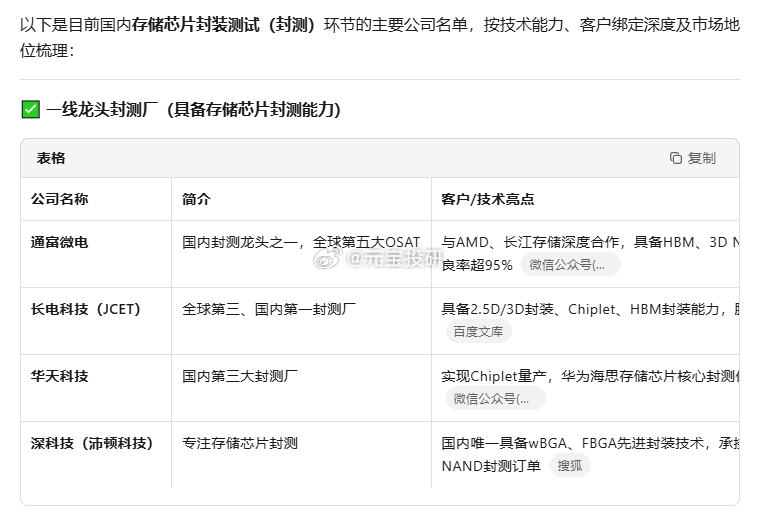The image size is (761, 514).
Task: Click 专注存储芯片封测 description
Action: (x=240, y=443)
